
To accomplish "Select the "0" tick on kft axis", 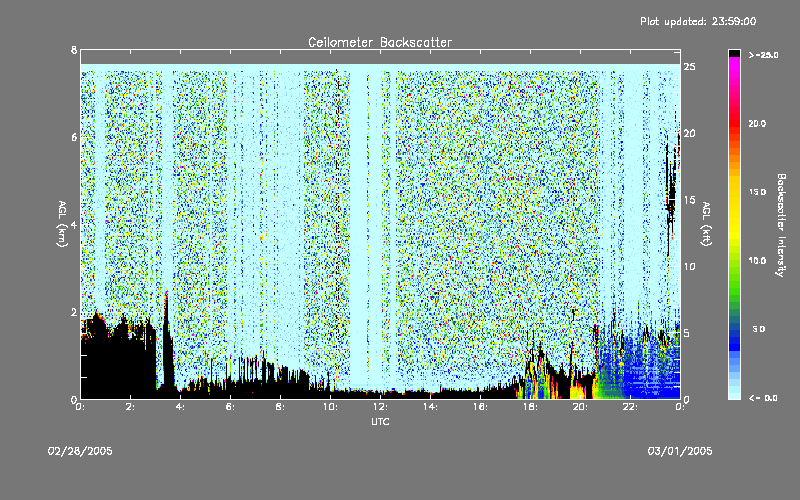I will pos(687,399).
